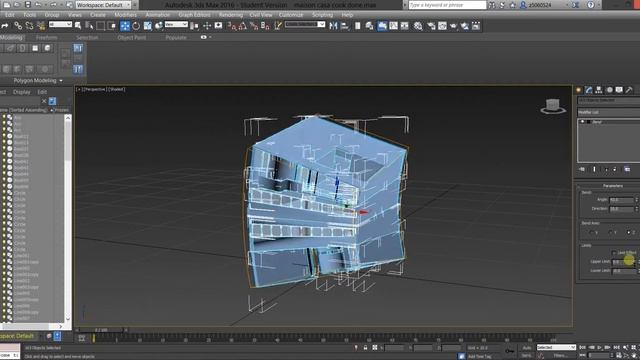The height and width of the screenshot is (360, 640).
Task: Click the Undo arrow in title bar
Action: click(38, 5)
